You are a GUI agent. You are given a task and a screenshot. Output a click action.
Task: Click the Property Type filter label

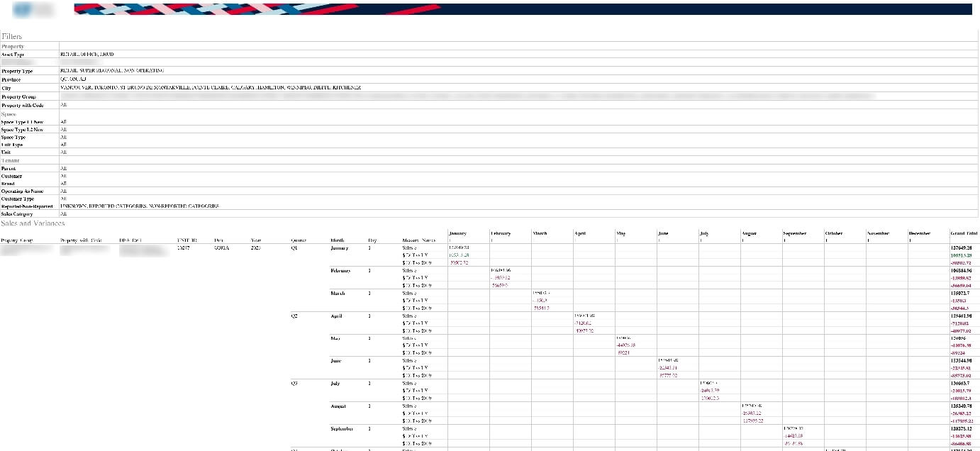tap(17, 71)
